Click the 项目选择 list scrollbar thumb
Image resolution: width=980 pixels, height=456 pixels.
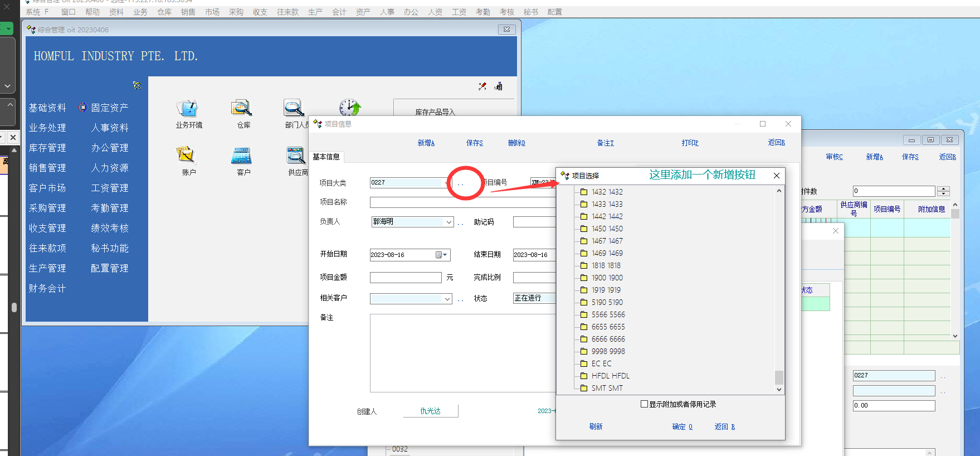[779, 377]
